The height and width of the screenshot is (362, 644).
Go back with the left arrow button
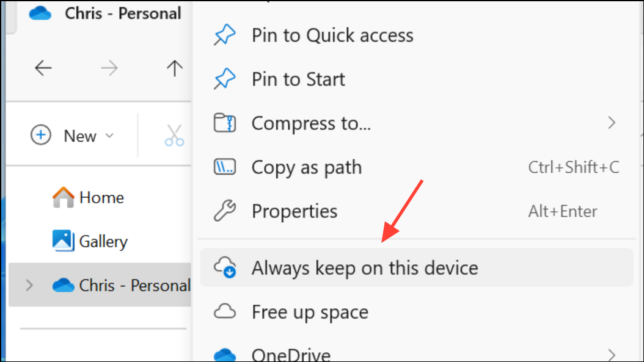43,68
